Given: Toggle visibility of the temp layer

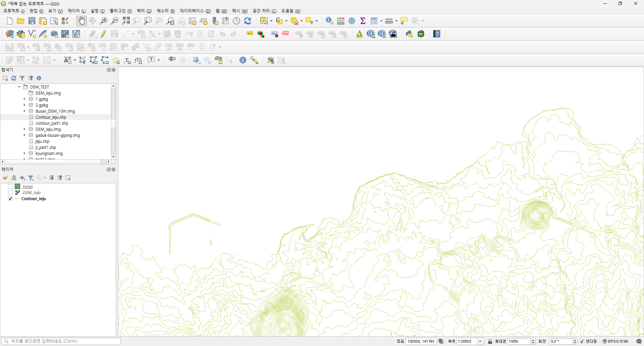Looking at the screenshot, I should point(10,187).
